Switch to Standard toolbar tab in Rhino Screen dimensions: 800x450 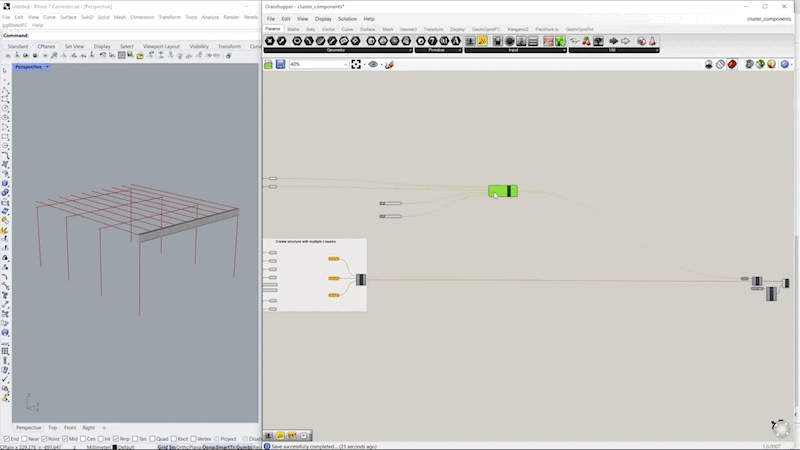click(x=17, y=46)
